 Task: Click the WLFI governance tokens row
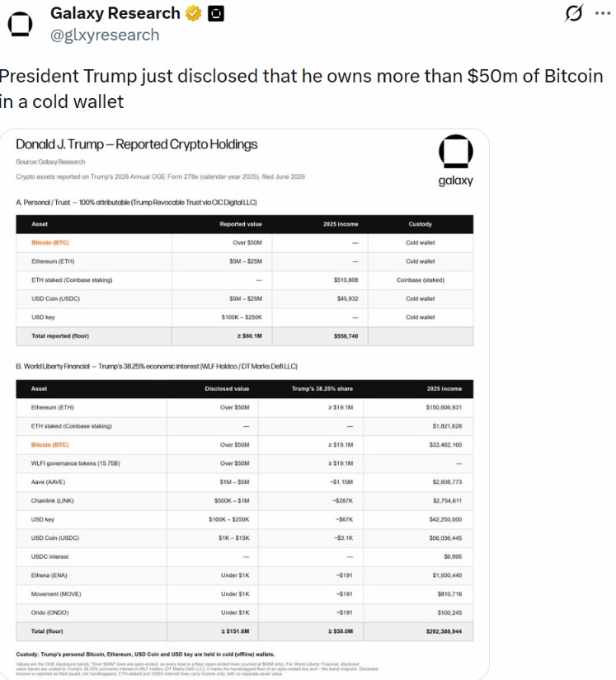coord(245,463)
